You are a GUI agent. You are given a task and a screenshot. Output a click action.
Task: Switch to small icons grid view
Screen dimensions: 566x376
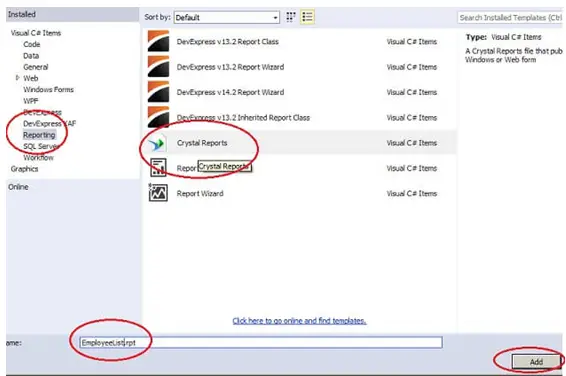(291, 17)
